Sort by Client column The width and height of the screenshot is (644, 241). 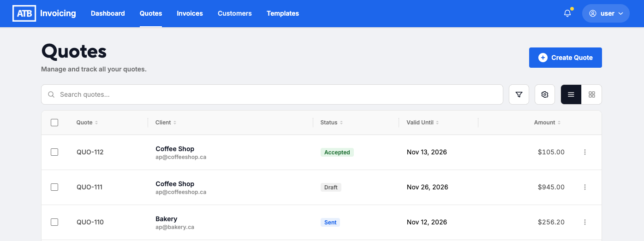(x=166, y=123)
